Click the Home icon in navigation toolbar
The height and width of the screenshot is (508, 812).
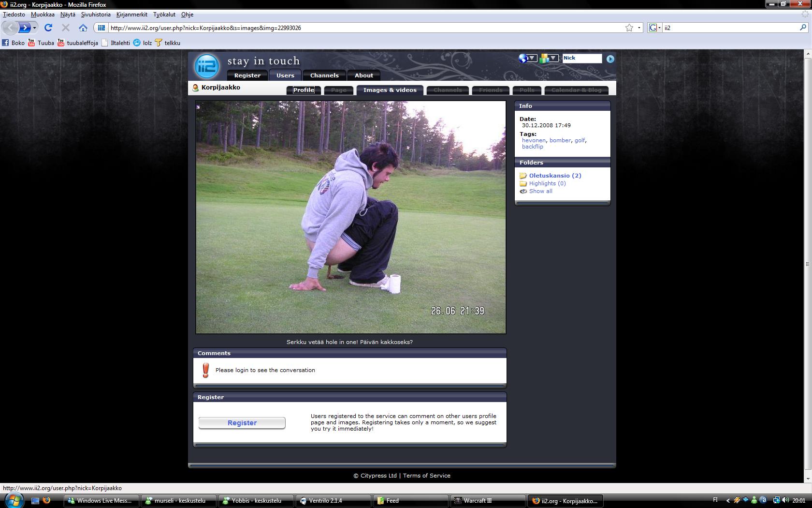(83, 28)
